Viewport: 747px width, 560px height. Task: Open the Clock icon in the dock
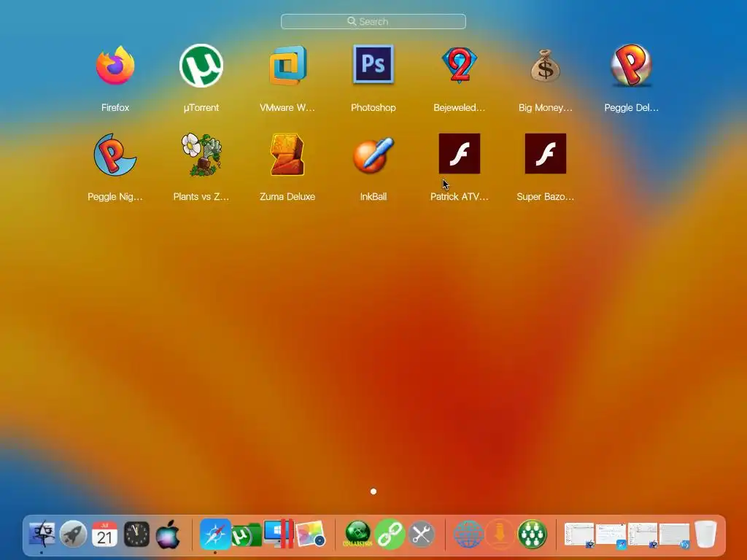point(136,534)
